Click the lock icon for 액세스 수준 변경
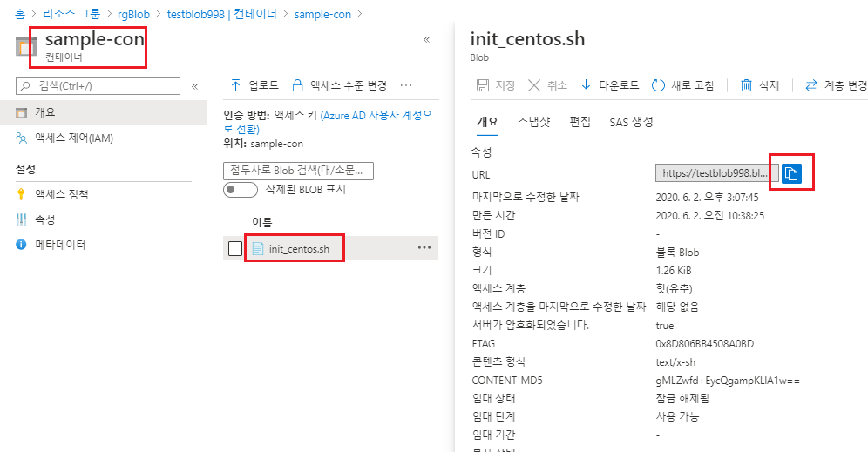868x452 pixels. pos(297,85)
